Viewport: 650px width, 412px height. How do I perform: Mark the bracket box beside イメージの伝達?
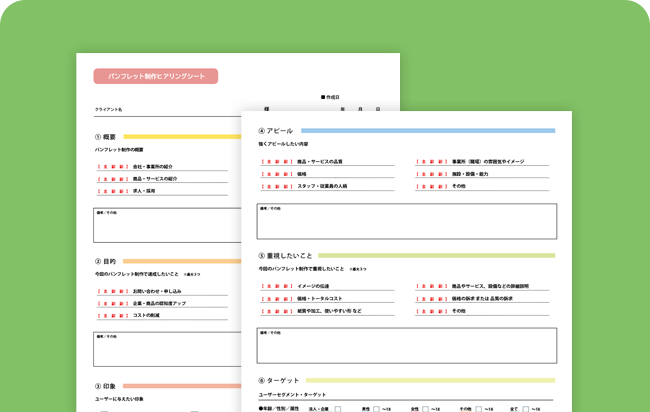[x=277, y=286]
